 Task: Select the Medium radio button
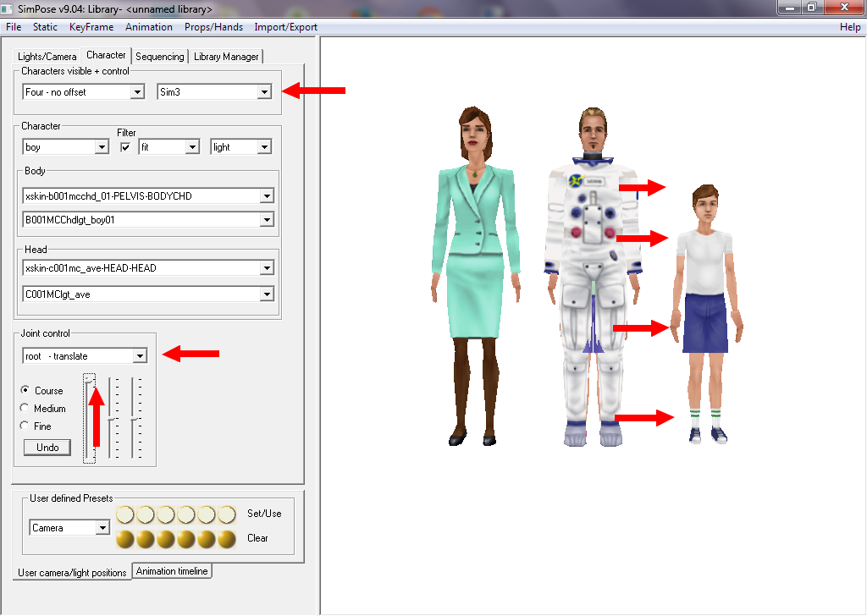coord(25,409)
